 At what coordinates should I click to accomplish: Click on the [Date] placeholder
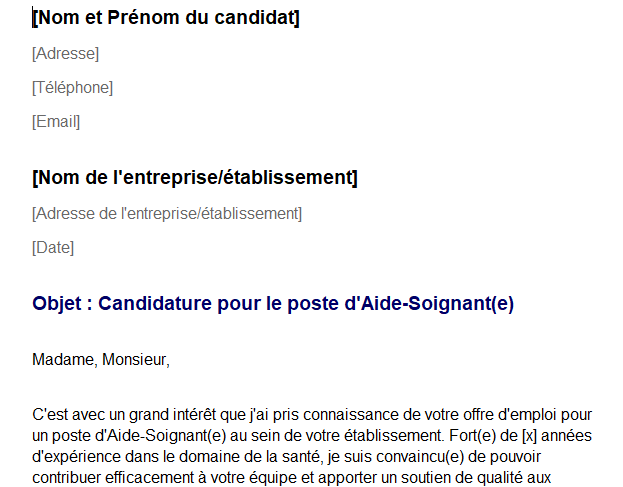click(53, 248)
